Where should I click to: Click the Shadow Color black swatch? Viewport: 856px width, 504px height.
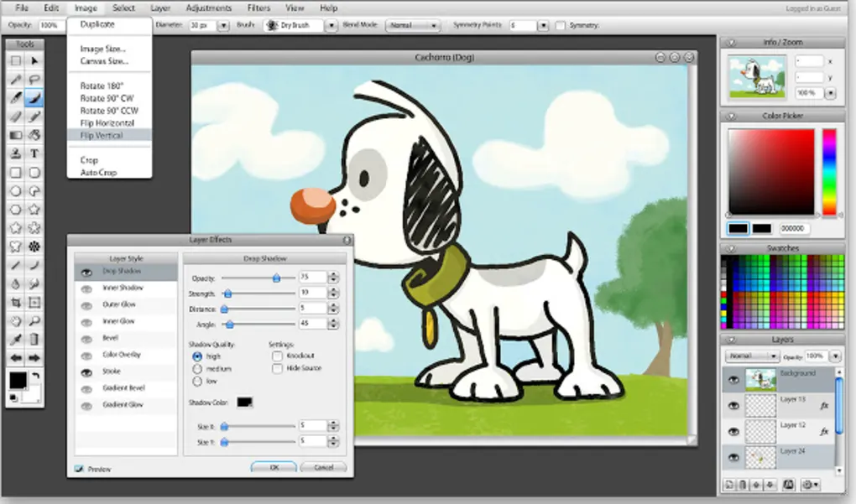(244, 402)
